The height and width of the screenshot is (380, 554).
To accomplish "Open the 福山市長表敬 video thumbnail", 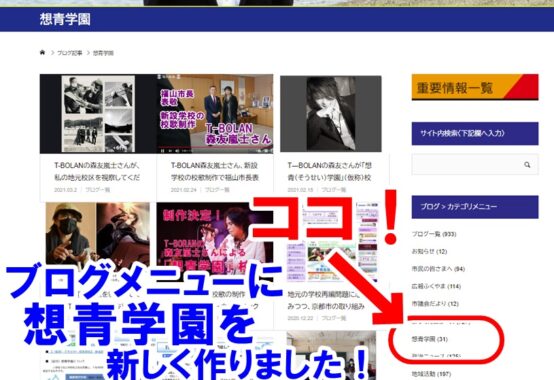I will click(x=215, y=114).
